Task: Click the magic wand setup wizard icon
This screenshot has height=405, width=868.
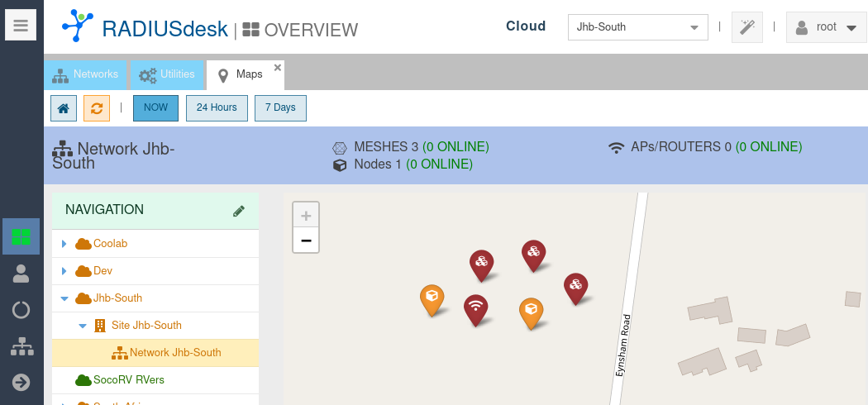Action: (x=747, y=27)
